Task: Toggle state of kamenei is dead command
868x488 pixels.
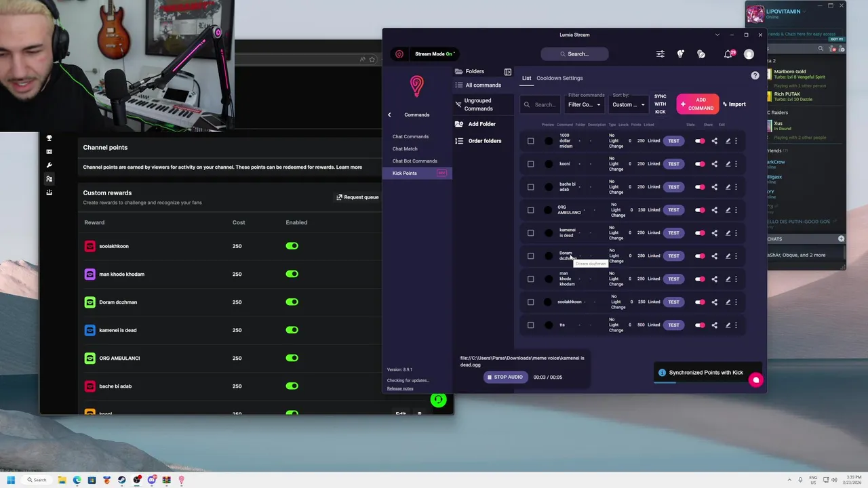Action: tap(700, 233)
